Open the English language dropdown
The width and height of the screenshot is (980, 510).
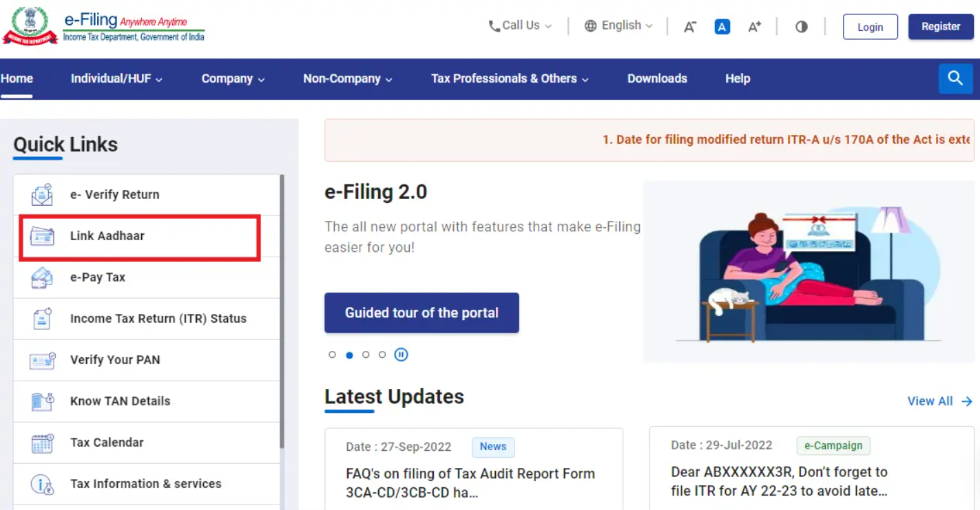pos(618,25)
